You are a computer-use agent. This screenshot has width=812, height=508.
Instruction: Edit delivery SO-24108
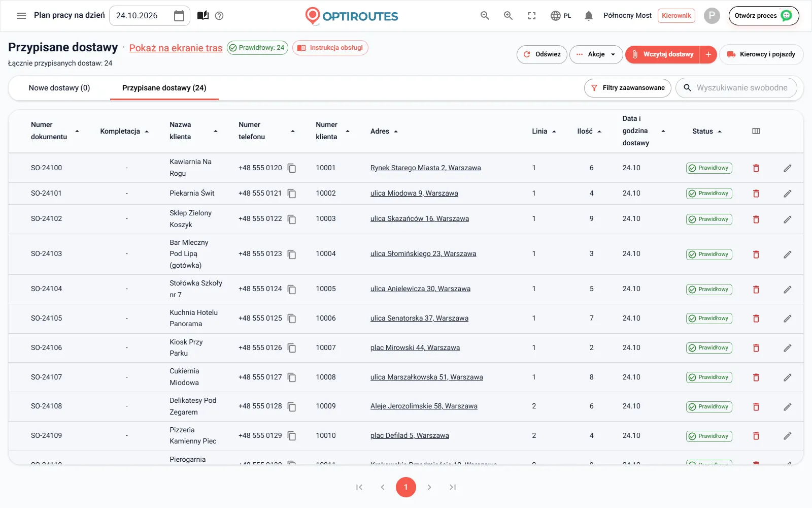point(788,407)
